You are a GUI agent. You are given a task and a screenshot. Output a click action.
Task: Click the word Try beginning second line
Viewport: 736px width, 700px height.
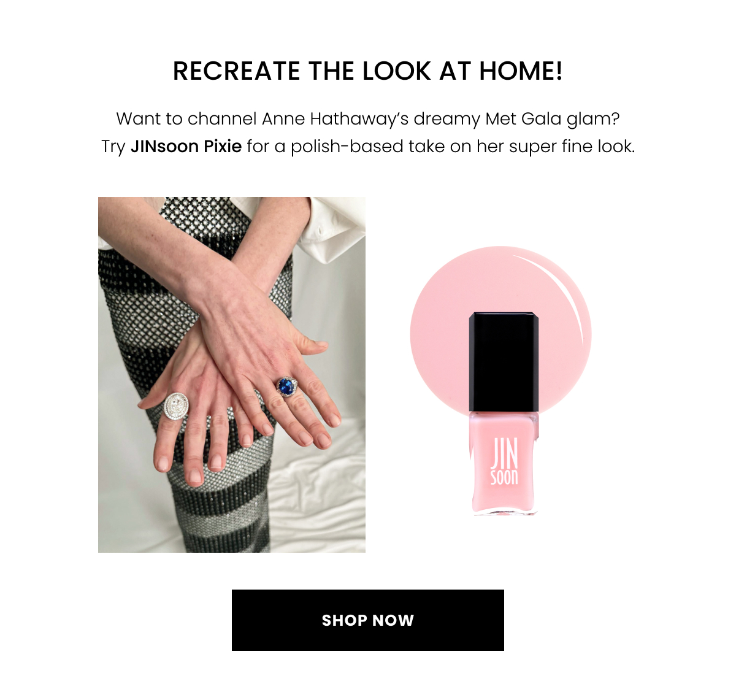pyautogui.click(x=113, y=147)
